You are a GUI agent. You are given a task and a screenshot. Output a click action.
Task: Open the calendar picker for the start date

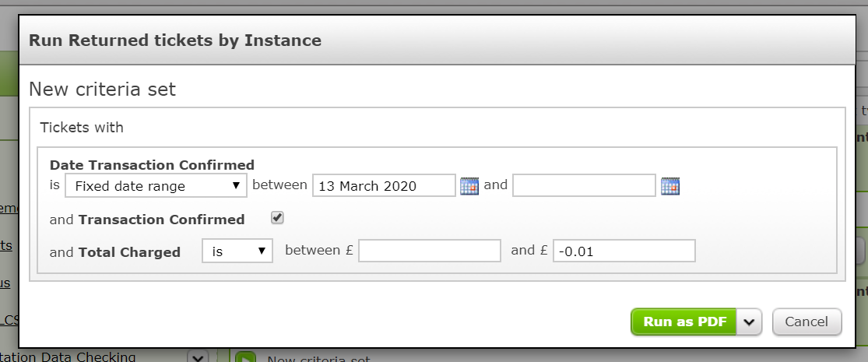(469, 186)
